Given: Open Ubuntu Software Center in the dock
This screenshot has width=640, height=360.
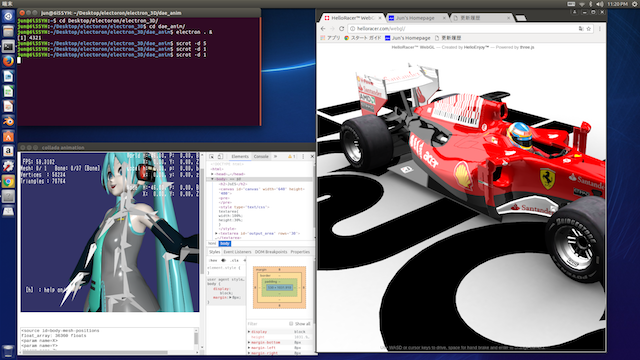Looking at the screenshot, I should 8,136.
